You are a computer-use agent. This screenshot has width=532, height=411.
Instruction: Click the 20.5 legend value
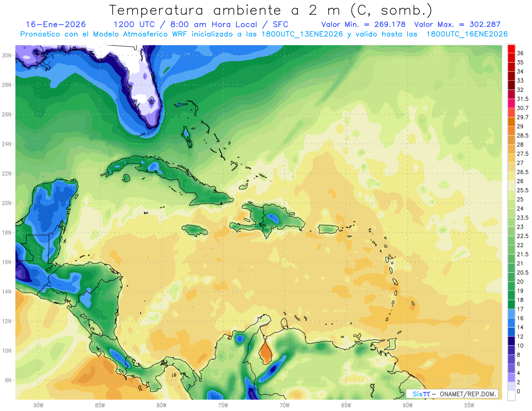pos(522,273)
